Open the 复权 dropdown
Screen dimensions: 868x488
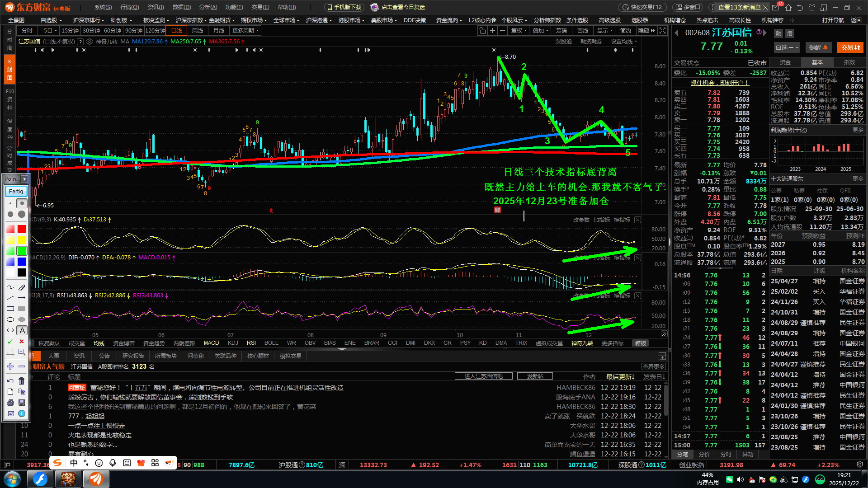click(x=519, y=31)
